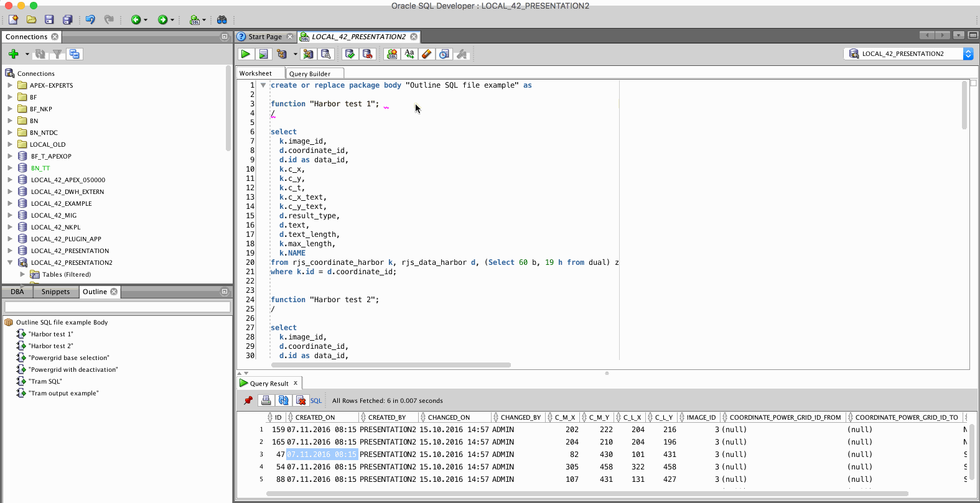Select "Tram SQL" in the Outline panel
The image size is (980, 503).
pos(46,381)
